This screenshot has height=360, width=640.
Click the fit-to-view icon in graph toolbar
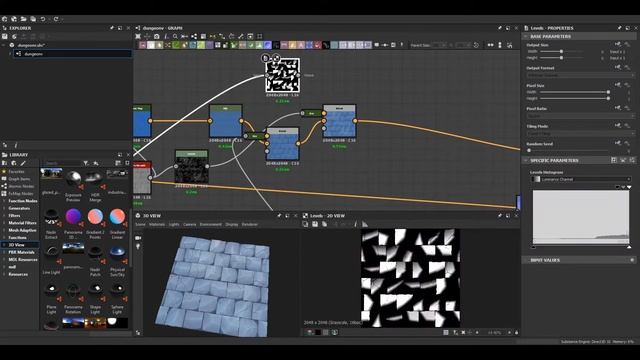138,36
